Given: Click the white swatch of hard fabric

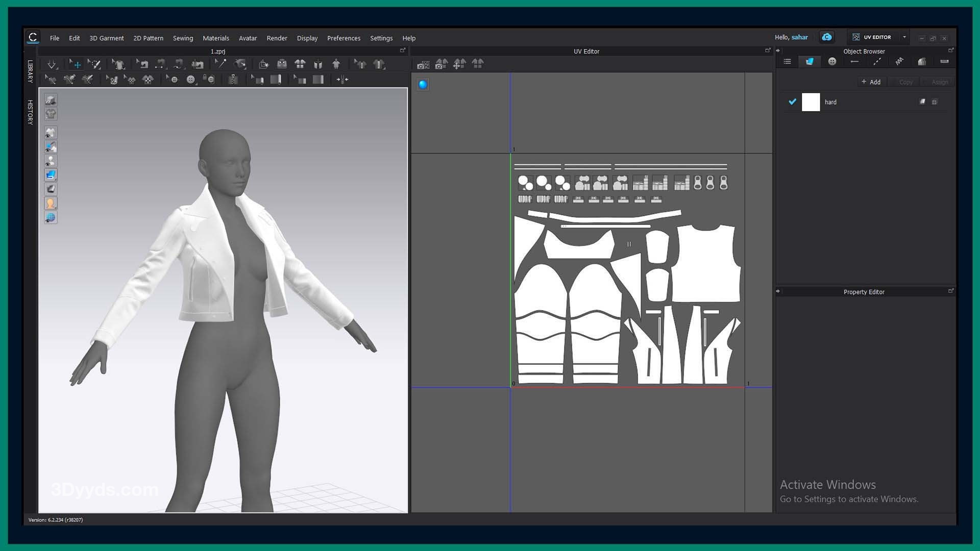Looking at the screenshot, I should 811,102.
